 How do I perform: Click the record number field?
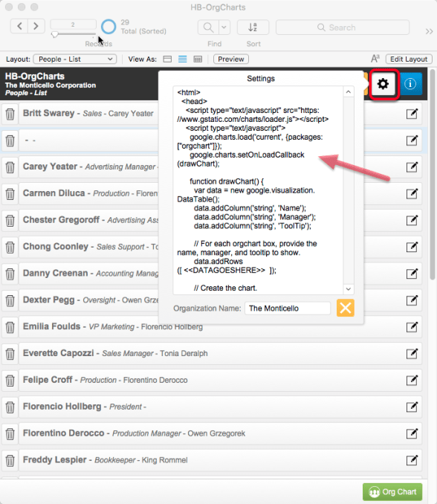[x=74, y=25]
